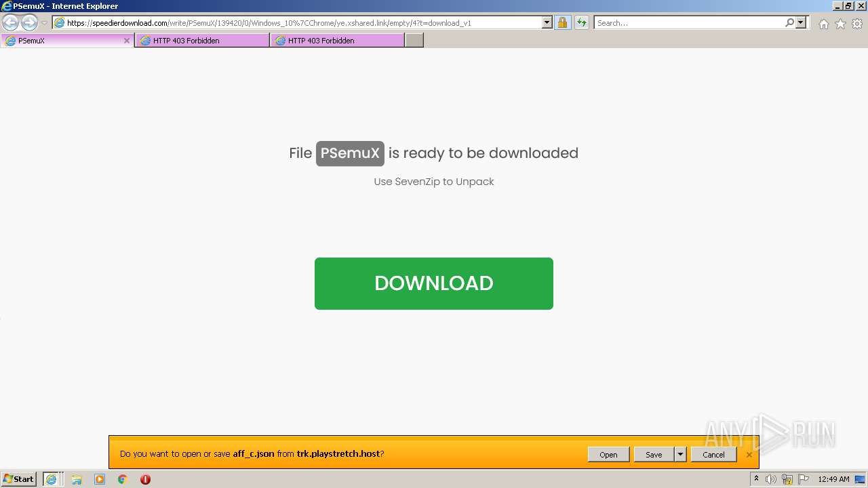
Task: Open a new tab button
Action: click(x=414, y=41)
